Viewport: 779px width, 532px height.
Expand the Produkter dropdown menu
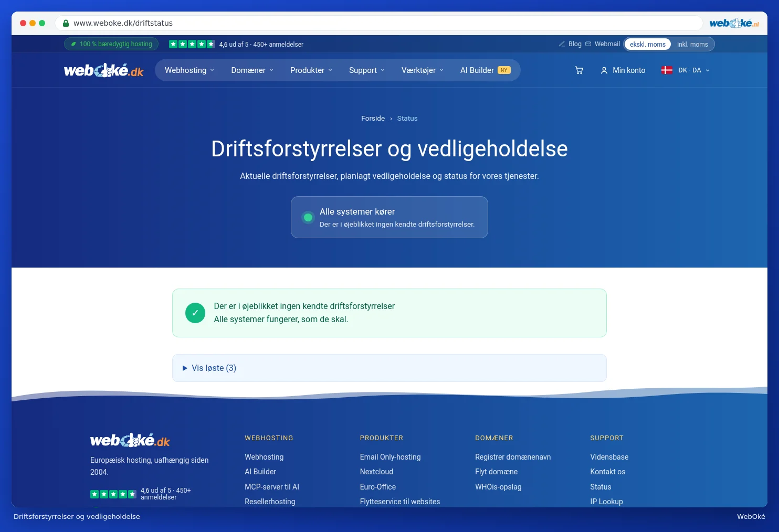click(311, 70)
